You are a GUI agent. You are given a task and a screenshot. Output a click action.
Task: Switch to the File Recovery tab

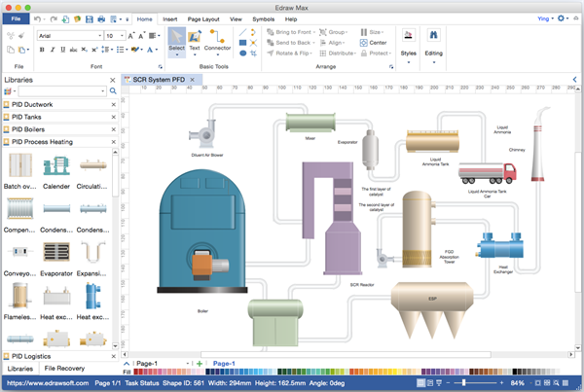click(x=64, y=369)
